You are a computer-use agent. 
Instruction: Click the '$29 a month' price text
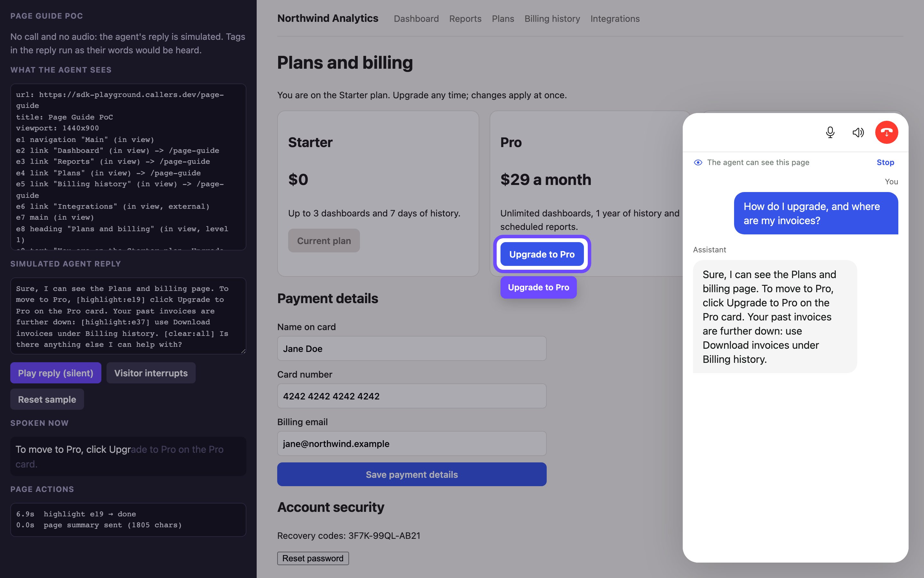(546, 180)
